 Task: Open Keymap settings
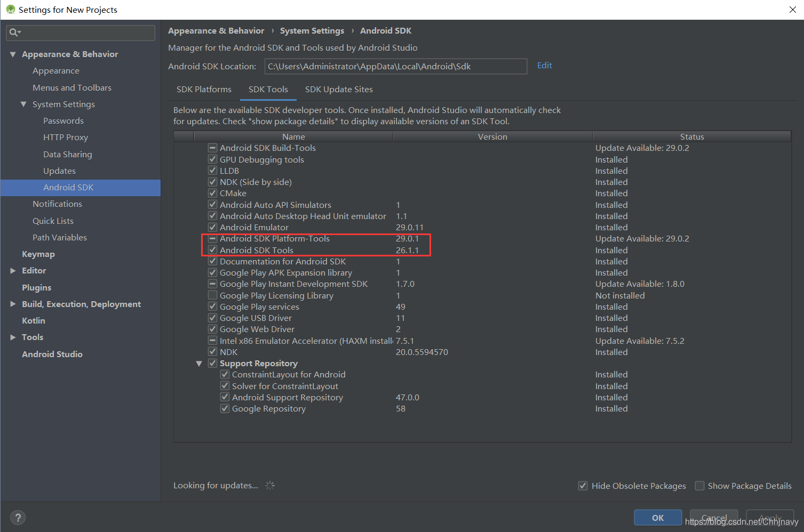pyautogui.click(x=38, y=254)
